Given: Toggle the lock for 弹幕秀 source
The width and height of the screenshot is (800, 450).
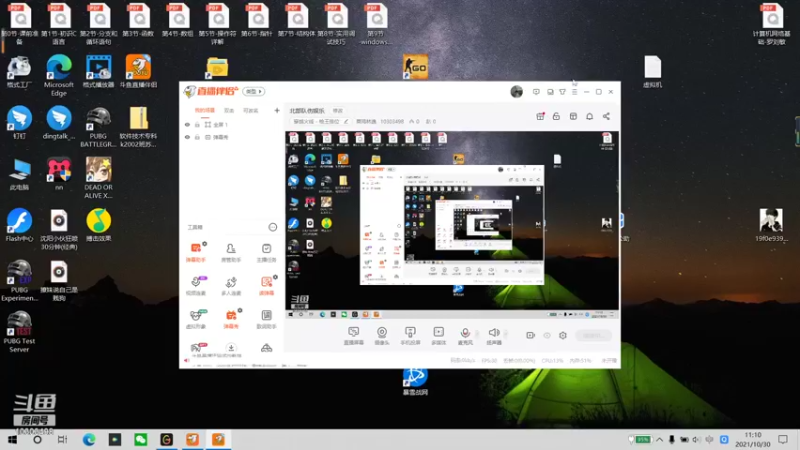Looking at the screenshot, I should (197, 137).
